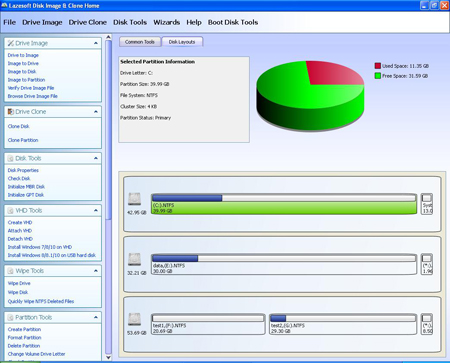This screenshot has height=363, width=450.
Task: Open the Drive to Image link
Action: pos(23,55)
